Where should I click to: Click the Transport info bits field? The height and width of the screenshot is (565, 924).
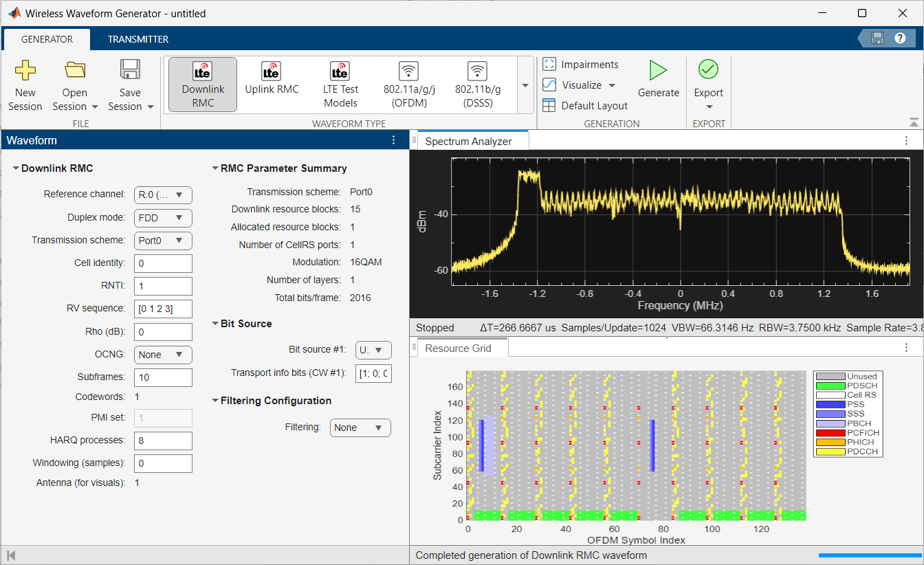click(373, 374)
